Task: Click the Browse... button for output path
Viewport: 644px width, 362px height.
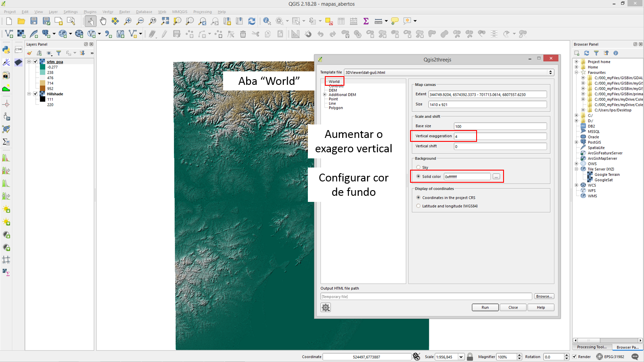Action: (544, 296)
